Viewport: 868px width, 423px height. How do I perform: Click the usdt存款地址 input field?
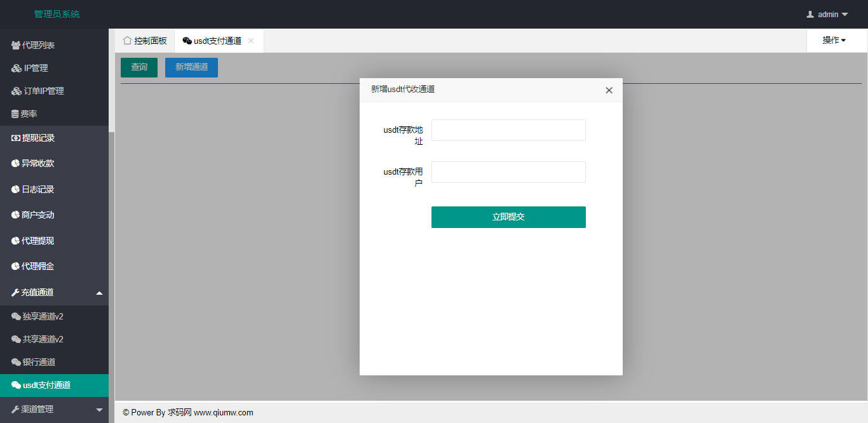508,130
